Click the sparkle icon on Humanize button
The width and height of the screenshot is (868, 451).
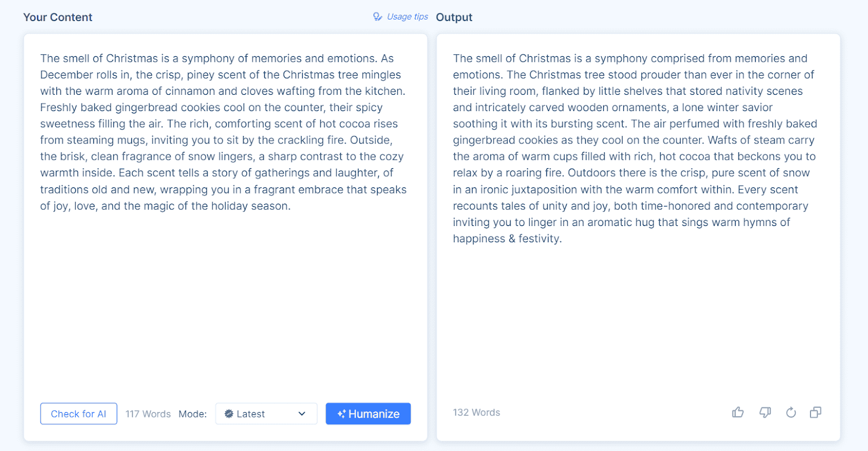341,414
